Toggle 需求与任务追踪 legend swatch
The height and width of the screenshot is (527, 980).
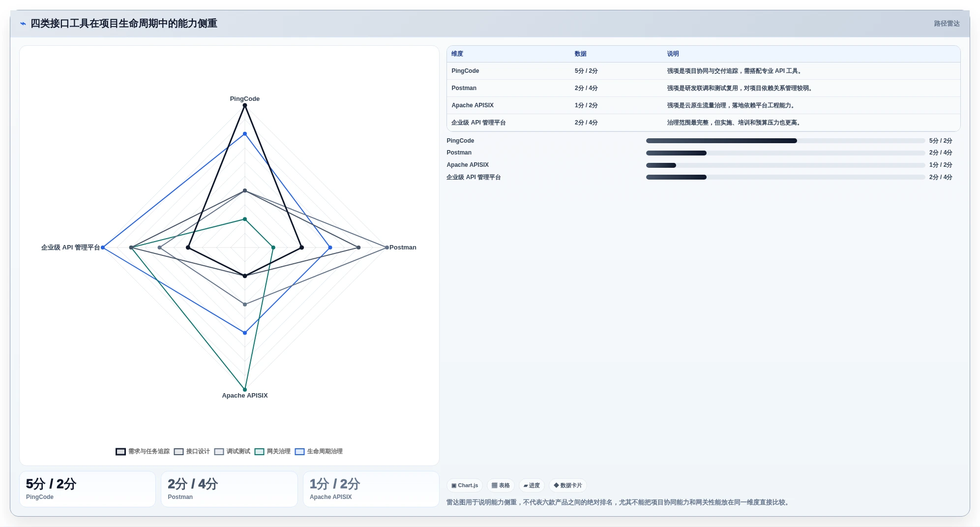click(x=120, y=452)
